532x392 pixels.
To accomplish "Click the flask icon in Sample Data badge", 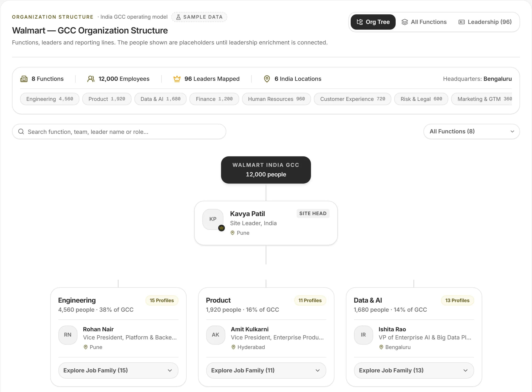I will point(178,17).
